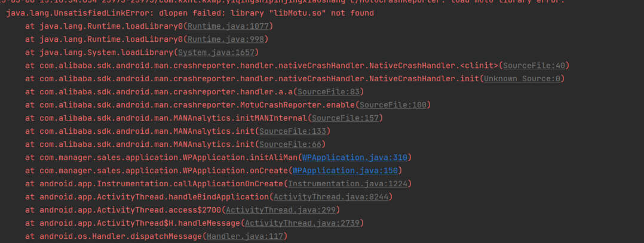The image size is (644, 243).
Task: Click the Unknown Source:0 link
Action: tap(522, 79)
